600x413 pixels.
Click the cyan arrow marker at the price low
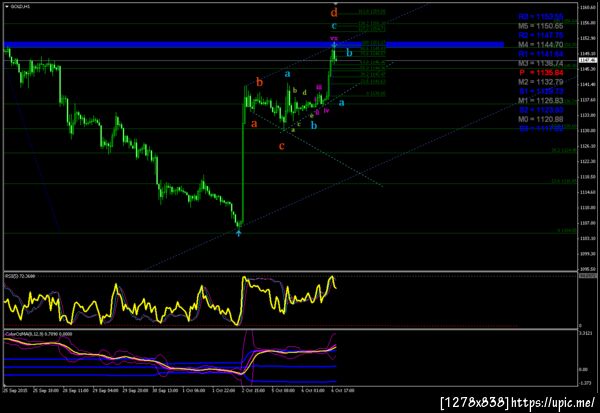pos(238,232)
